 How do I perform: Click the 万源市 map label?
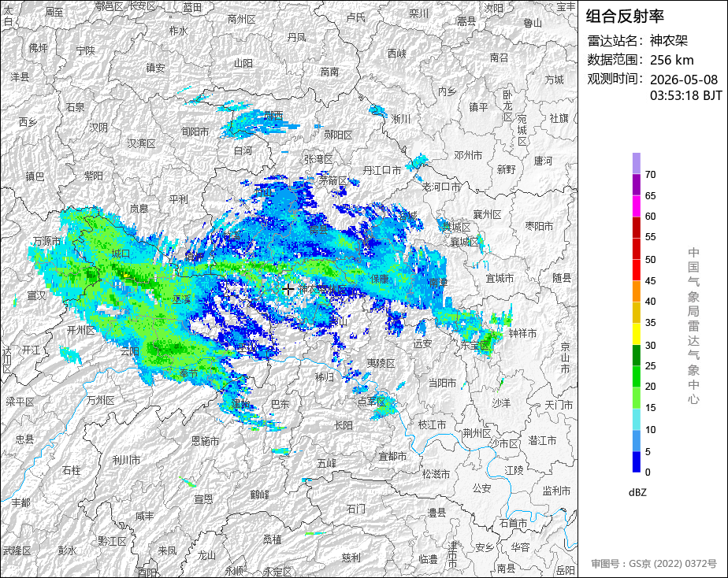point(47,241)
